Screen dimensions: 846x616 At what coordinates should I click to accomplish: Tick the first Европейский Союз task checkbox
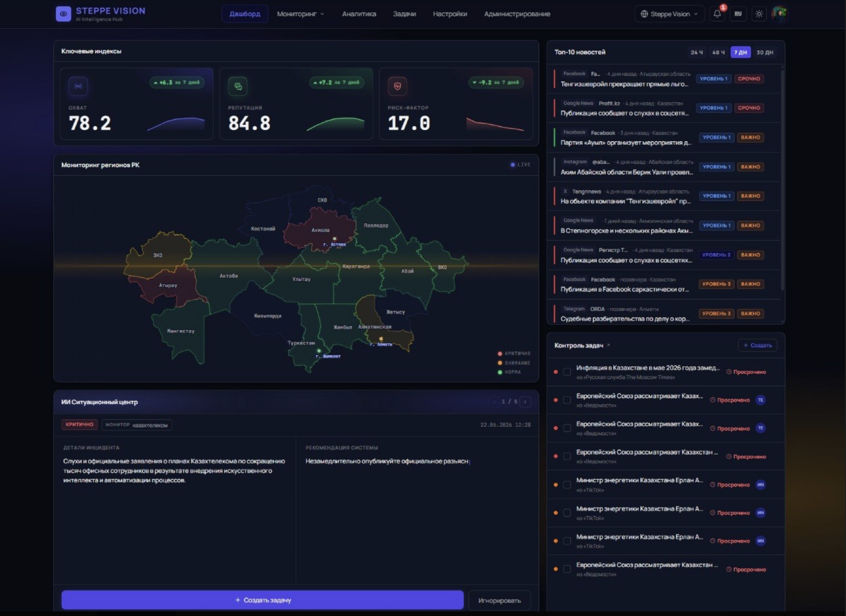[x=567, y=400]
